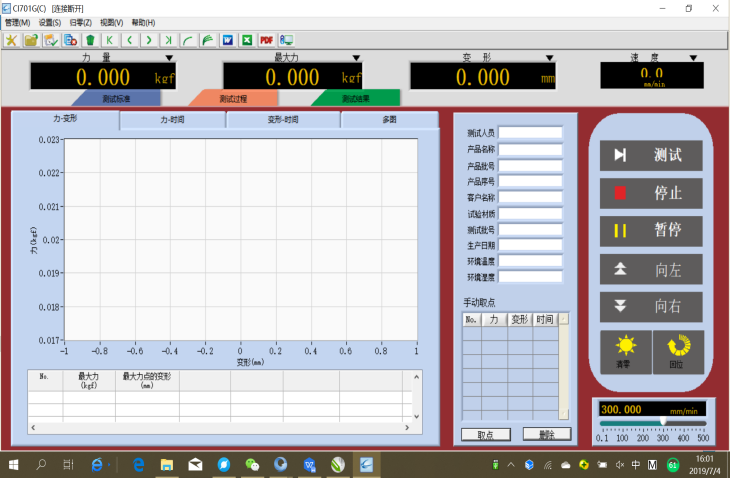Click the speed slider at 300 mm/min

coord(662,424)
